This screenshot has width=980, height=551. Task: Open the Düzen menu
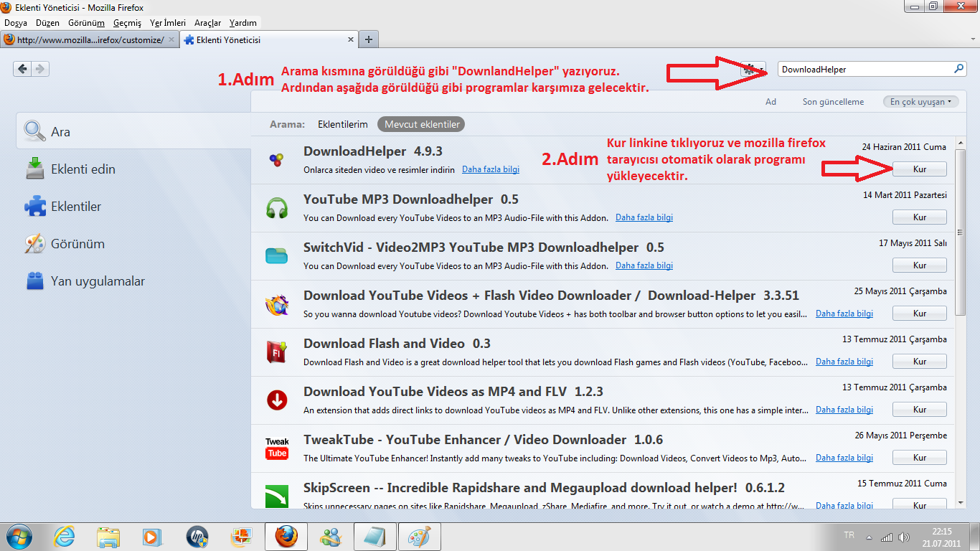tap(47, 23)
